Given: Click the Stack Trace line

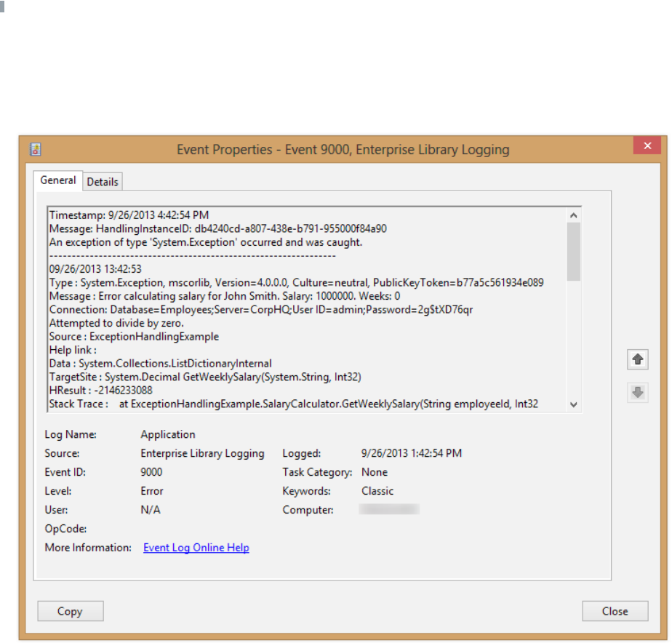Looking at the screenshot, I should click(x=294, y=404).
